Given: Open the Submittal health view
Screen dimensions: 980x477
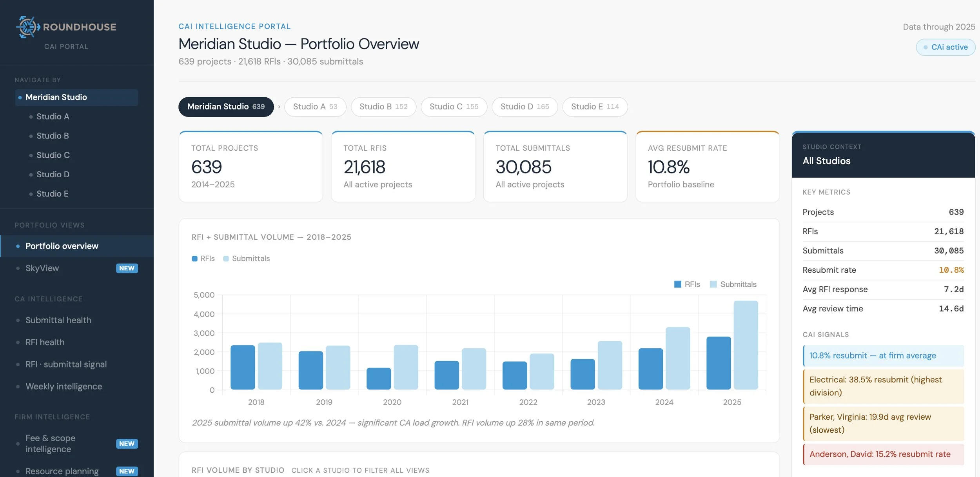Looking at the screenshot, I should 58,320.
